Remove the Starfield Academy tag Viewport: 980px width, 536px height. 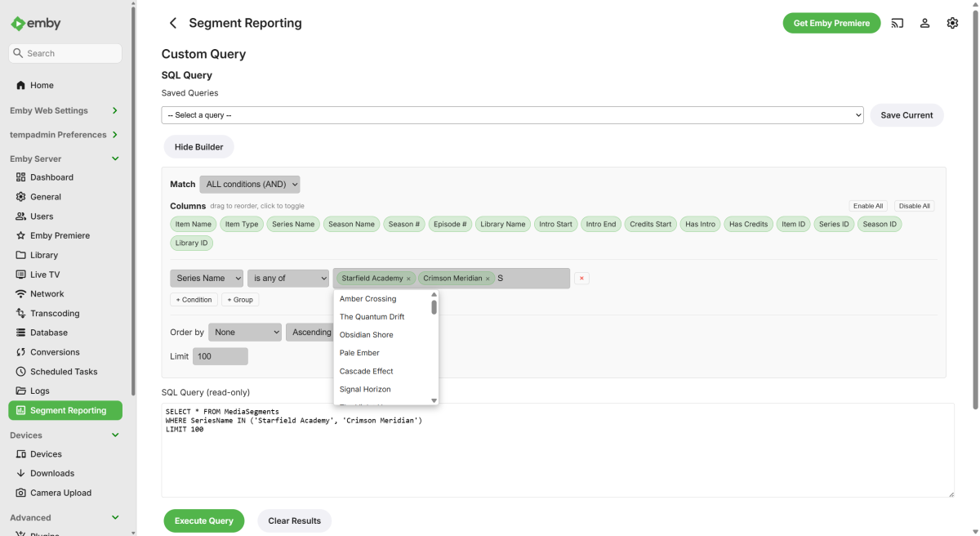[408, 279]
